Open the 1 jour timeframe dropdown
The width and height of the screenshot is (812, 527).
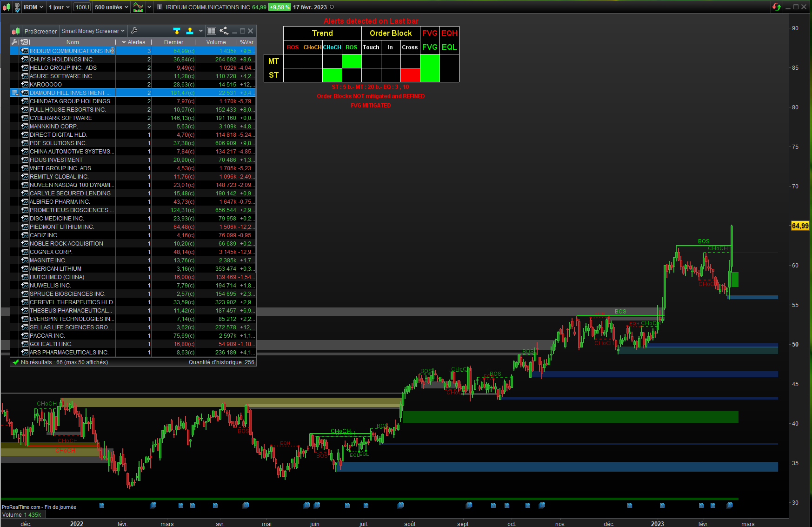point(59,7)
